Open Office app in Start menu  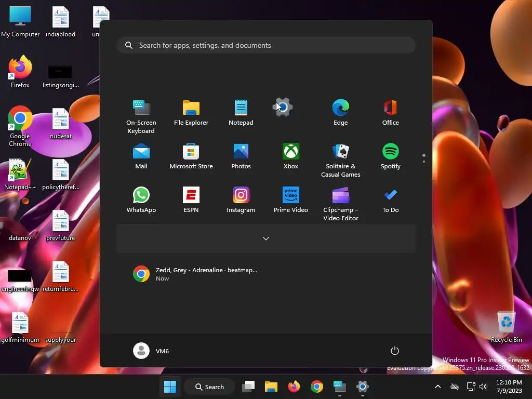[391, 113]
